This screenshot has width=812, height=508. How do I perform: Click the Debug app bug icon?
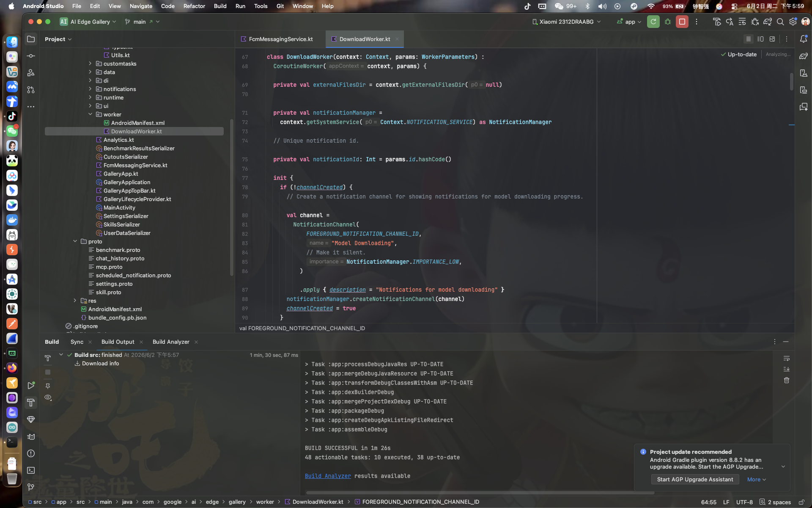(668, 22)
